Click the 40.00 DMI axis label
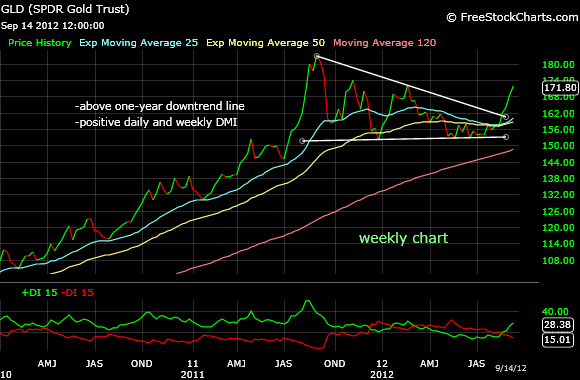 click(555, 312)
